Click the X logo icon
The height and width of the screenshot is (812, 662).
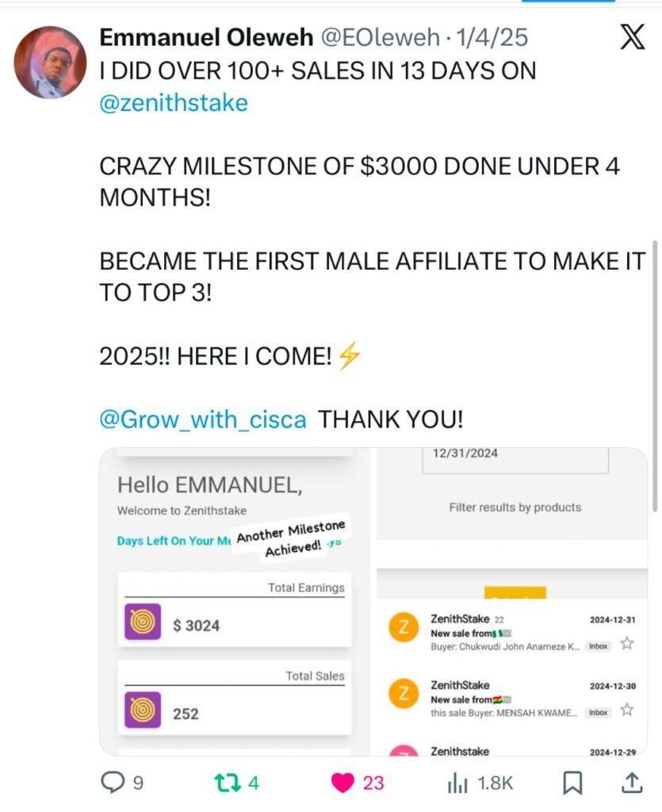click(631, 37)
